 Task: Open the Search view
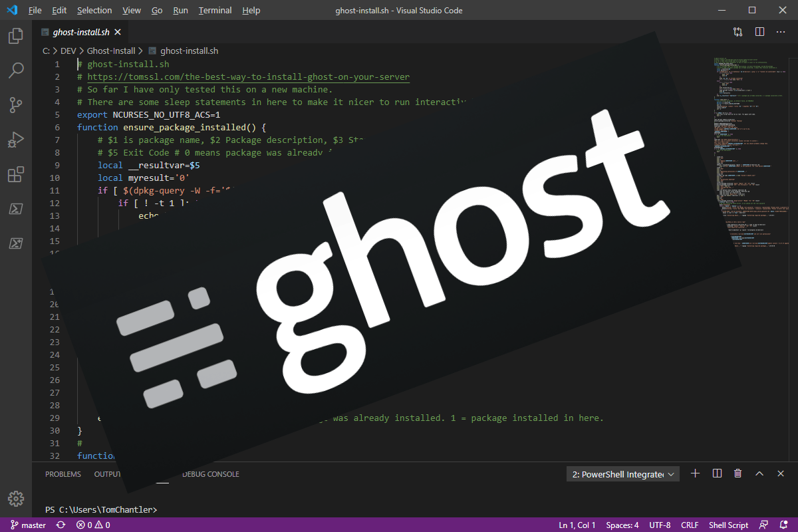click(15, 70)
